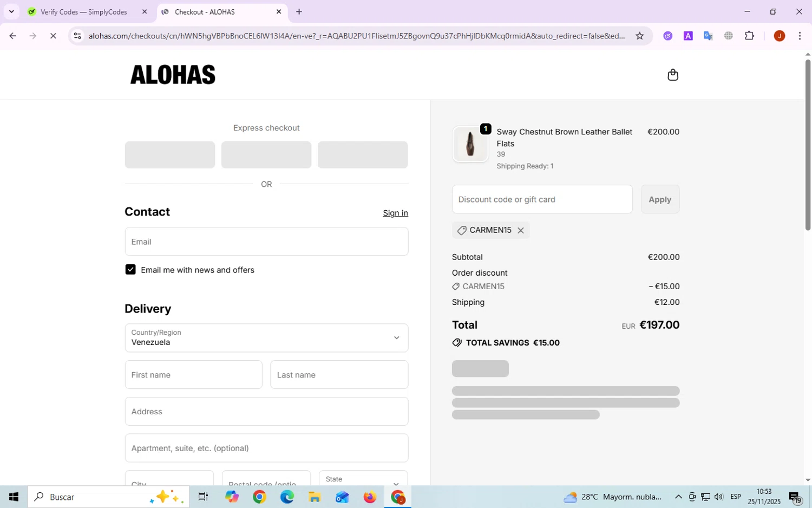Click the Discount code or gift card field
The width and height of the screenshot is (812, 508).
(542, 199)
